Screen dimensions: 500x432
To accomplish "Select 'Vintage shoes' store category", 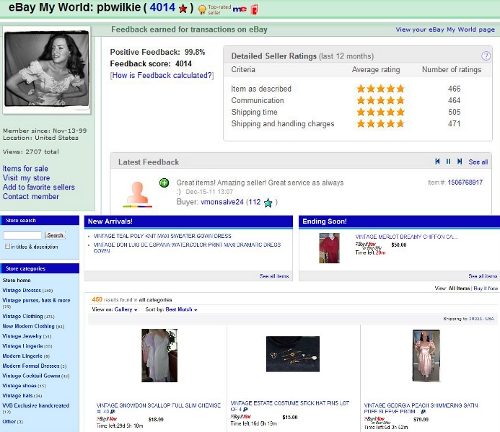I will (19, 386).
